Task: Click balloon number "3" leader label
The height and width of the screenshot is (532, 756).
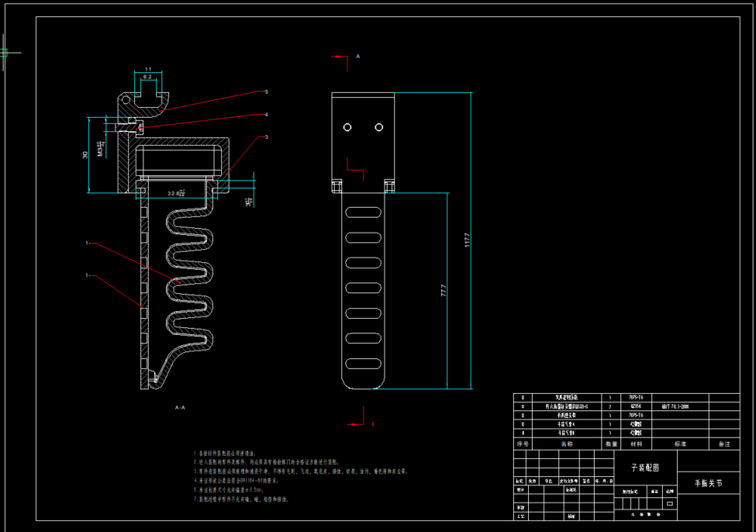Action: [266, 137]
